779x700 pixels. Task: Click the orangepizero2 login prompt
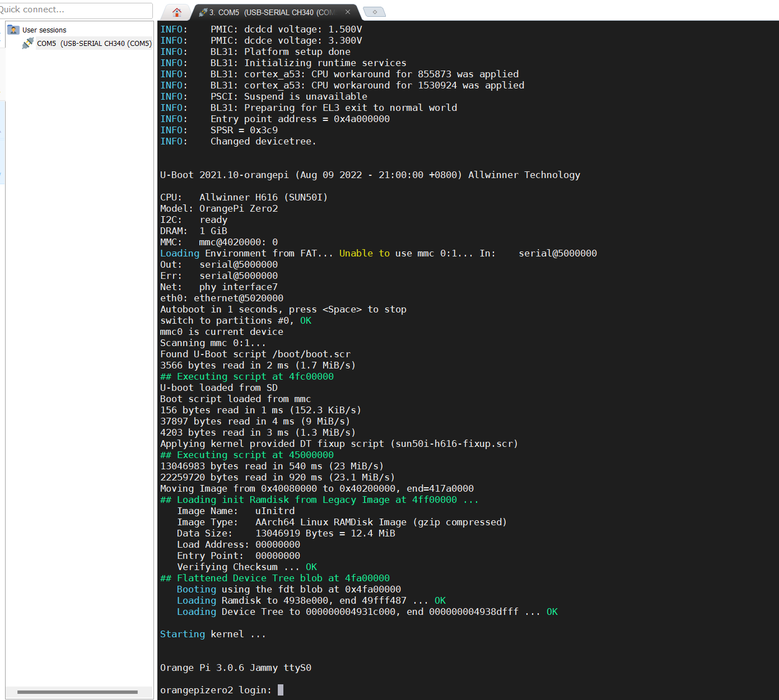tap(216, 690)
